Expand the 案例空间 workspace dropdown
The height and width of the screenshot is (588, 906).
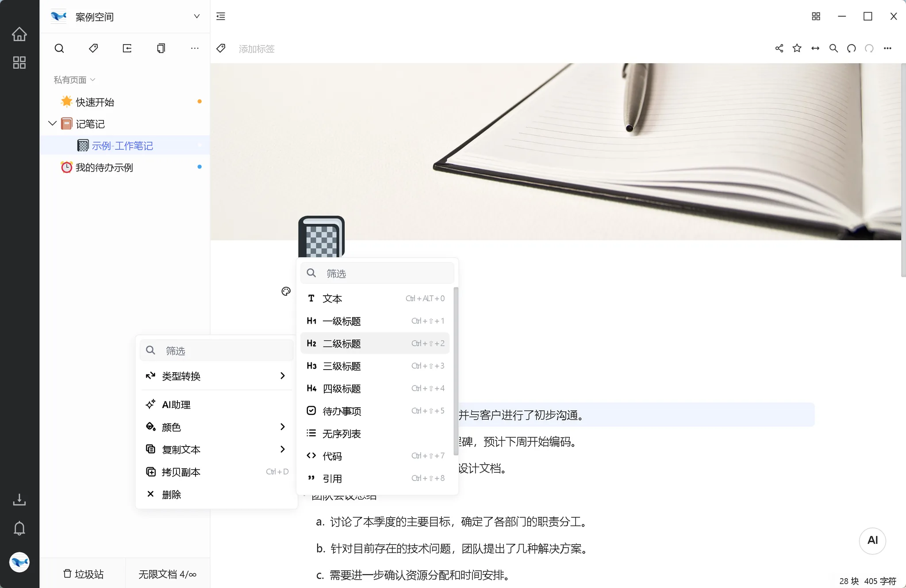[x=196, y=16]
